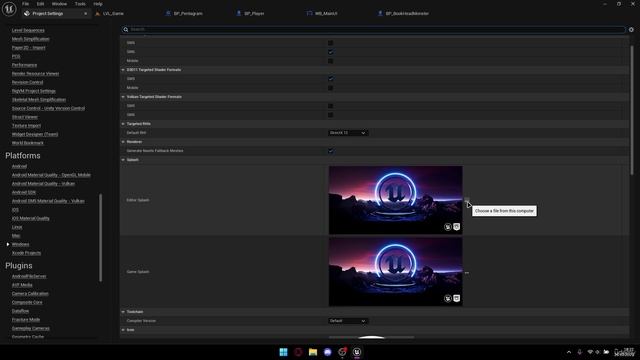Click the square icon on Game Splash thumbnail

pos(457,298)
